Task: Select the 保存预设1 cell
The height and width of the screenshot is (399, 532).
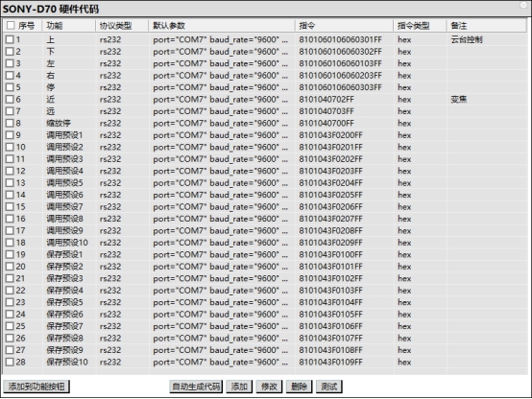Action: point(64,254)
